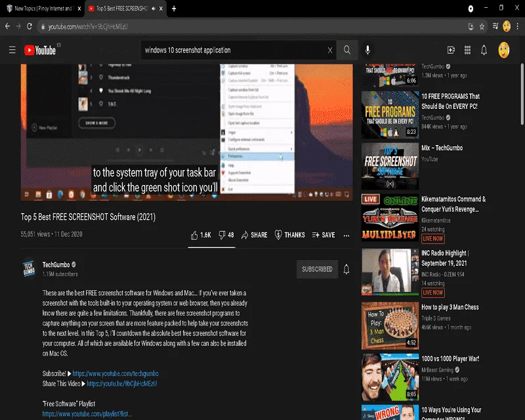Open the Chrome tab search dropdown icon
525x420 pixels.
471,9
